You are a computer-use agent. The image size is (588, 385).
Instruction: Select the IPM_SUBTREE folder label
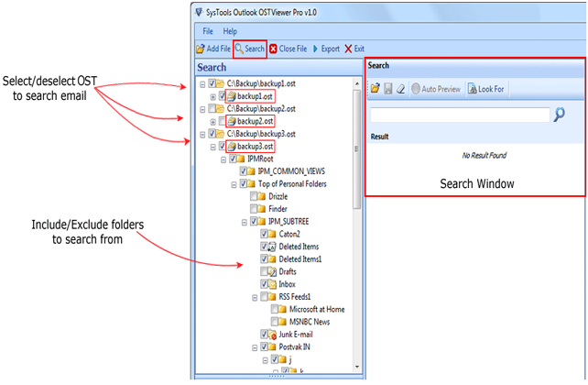click(x=289, y=222)
